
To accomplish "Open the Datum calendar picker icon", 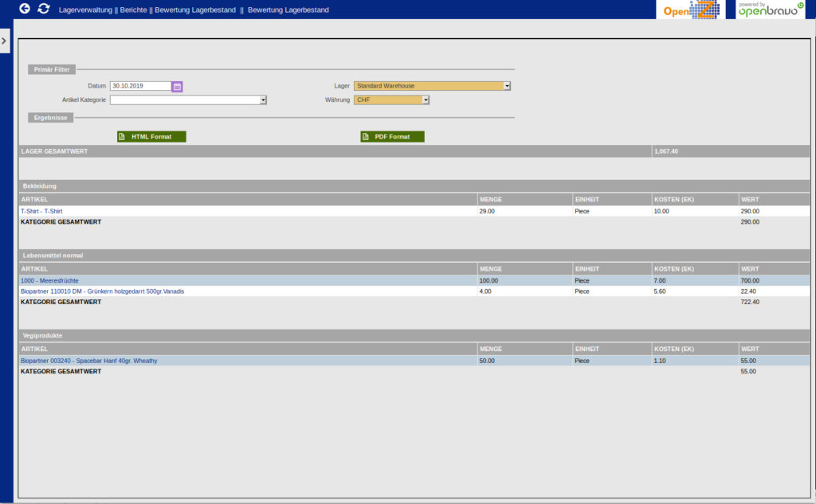I will [177, 86].
